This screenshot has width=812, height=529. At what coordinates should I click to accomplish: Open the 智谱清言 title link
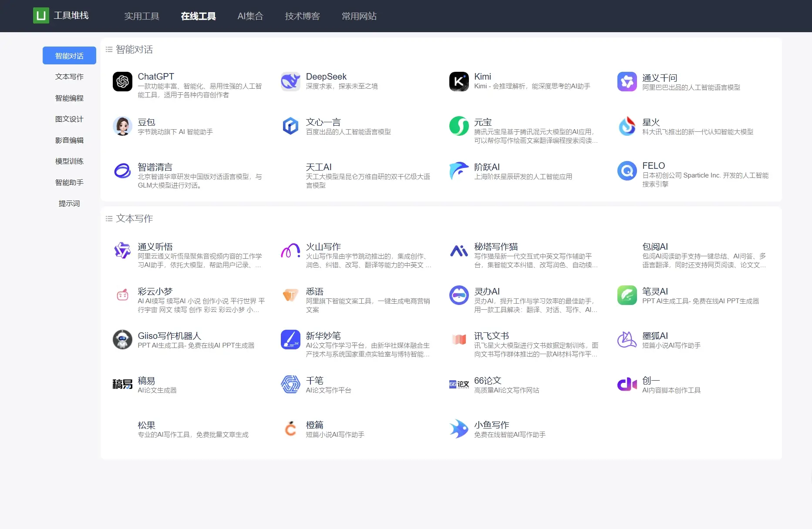pos(155,167)
